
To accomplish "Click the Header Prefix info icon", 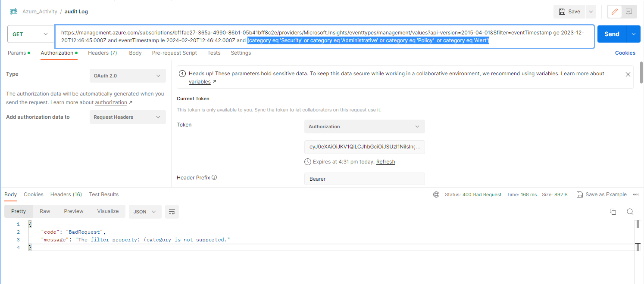I will (214, 177).
